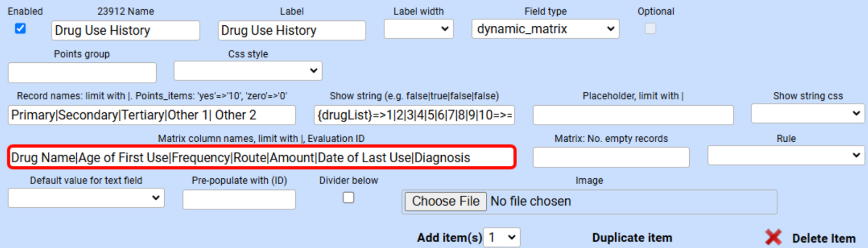The width and height of the screenshot is (868, 248).
Task: Click the Duplicate item link
Action: coord(632,238)
